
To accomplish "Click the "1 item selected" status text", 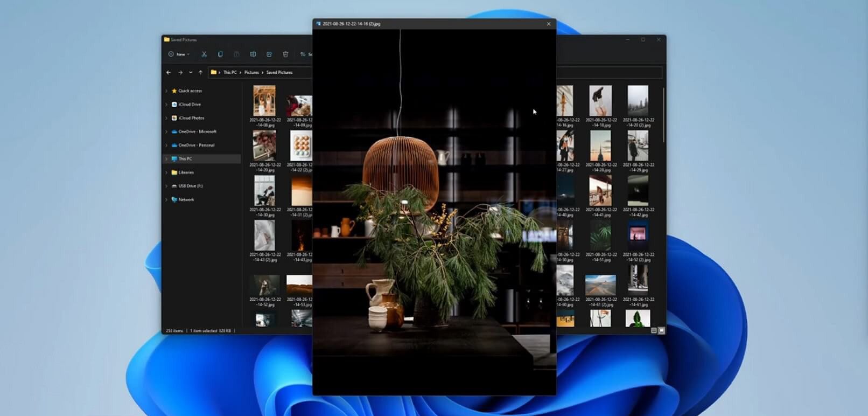I will tap(203, 330).
